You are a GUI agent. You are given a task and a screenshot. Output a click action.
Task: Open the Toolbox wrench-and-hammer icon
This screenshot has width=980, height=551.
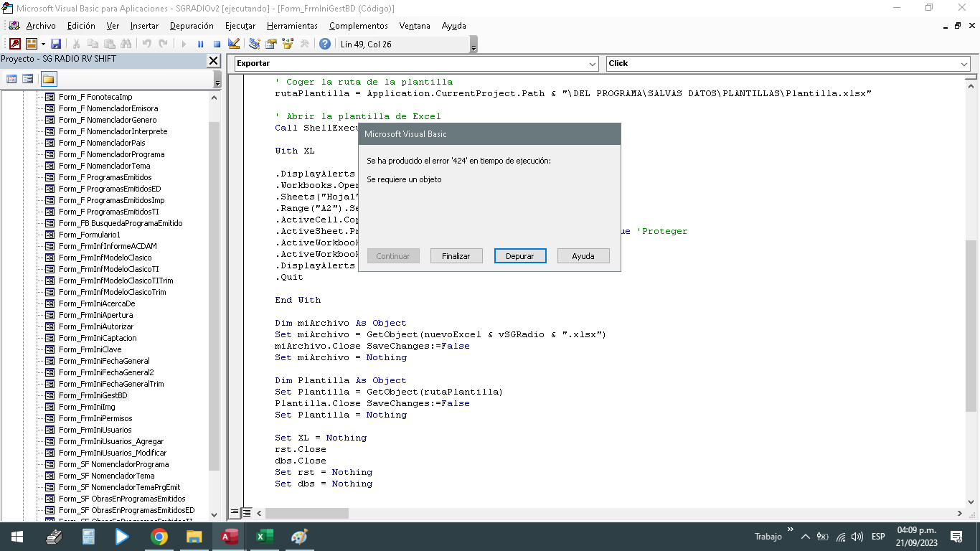coord(305,44)
